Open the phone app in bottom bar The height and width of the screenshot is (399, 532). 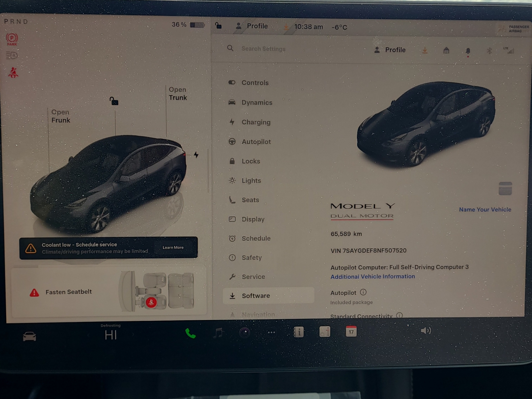190,333
